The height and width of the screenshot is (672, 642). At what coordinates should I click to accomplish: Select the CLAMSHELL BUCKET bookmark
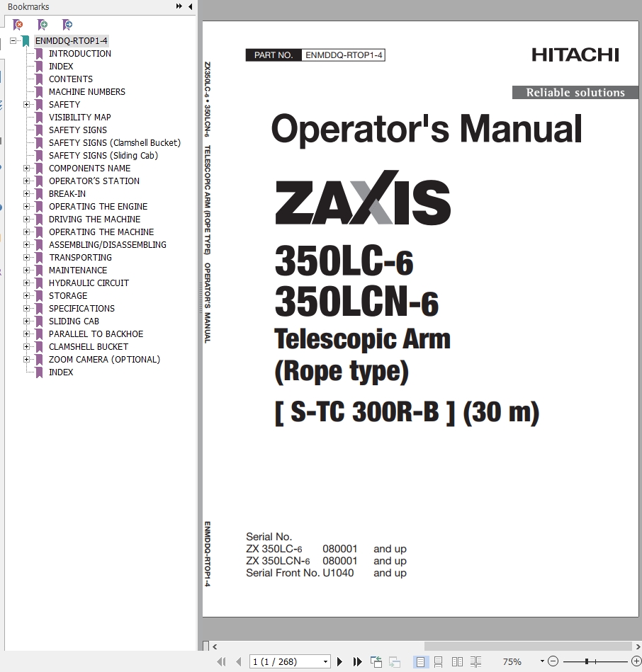tap(89, 347)
